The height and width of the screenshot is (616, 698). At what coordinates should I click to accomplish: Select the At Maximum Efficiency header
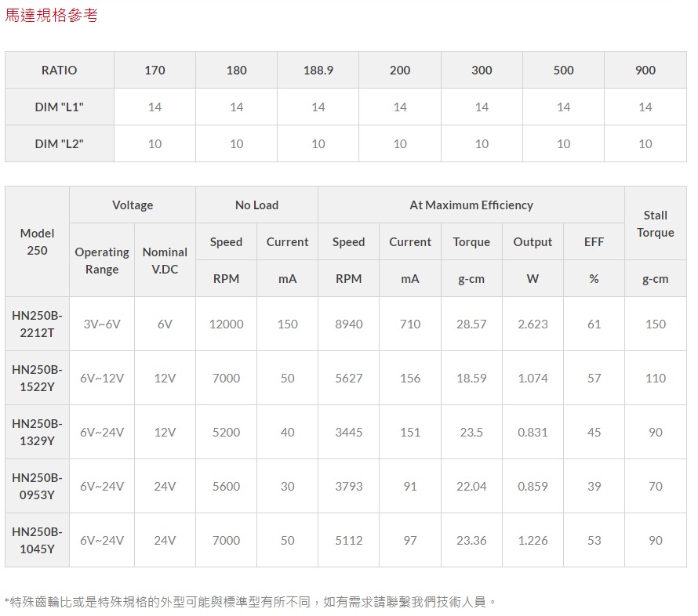(471, 205)
